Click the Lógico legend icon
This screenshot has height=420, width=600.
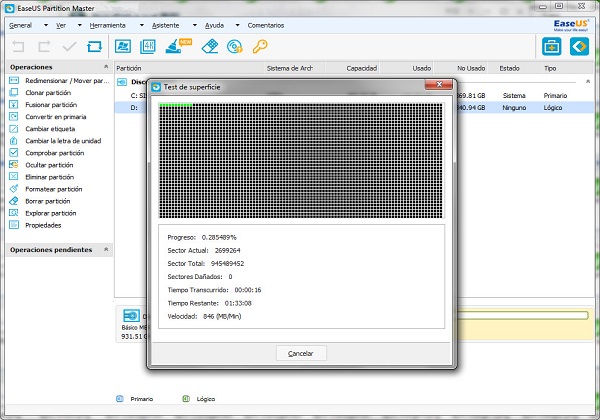pyautogui.click(x=186, y=399)
